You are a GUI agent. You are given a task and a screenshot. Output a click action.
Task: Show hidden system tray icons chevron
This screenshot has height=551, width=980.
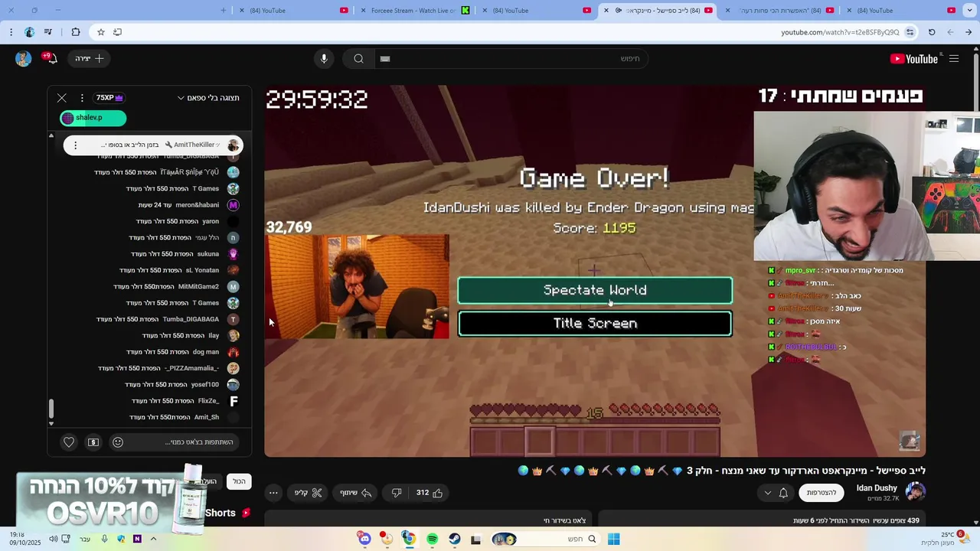pos(153,540)
